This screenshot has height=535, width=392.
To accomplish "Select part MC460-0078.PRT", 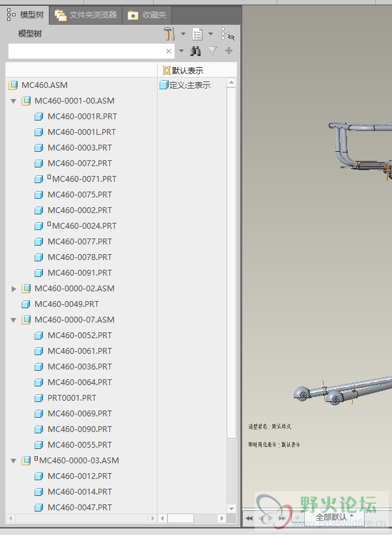I will point(79,257).
